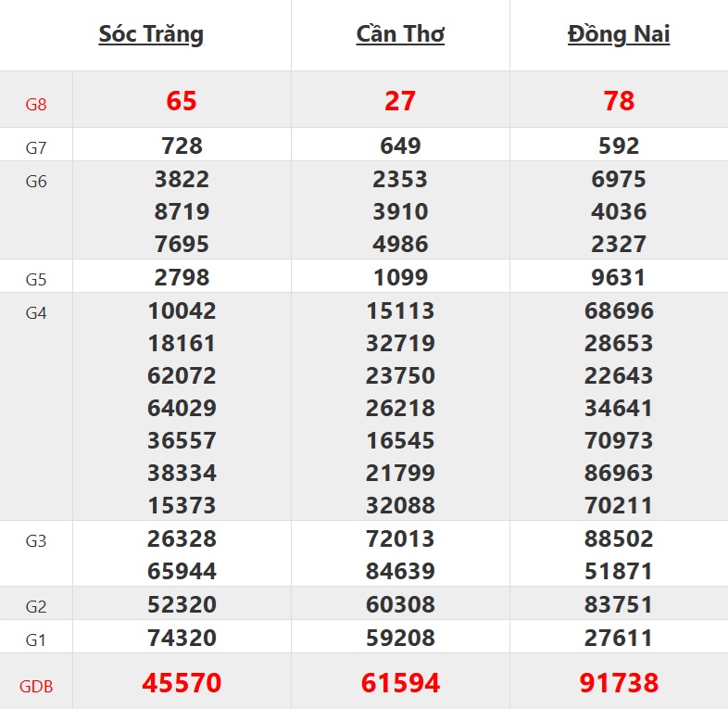Open the Cần Thơ province link
Screen dimensions: 728x709
(400, 35)
